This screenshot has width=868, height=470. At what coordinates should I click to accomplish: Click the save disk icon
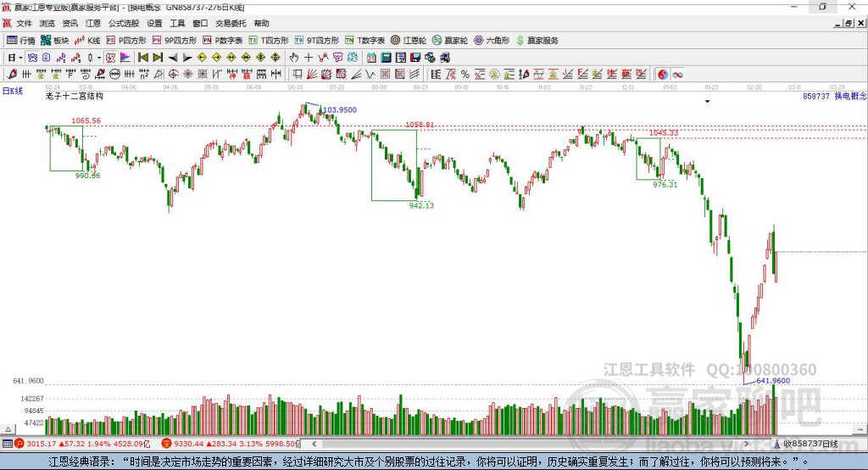[415, 58]
